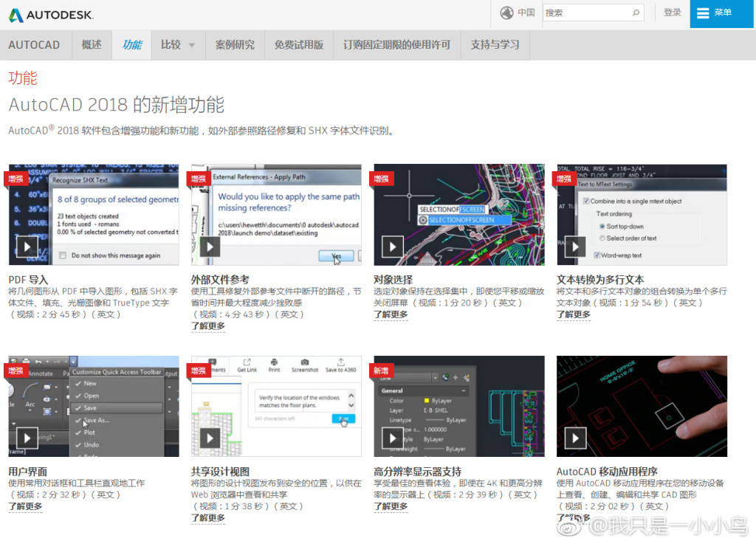This screenshot has width=756, height=544.
Task: Click the 增强 badge on 共享设计视图
Action: [x=199, y=371]
